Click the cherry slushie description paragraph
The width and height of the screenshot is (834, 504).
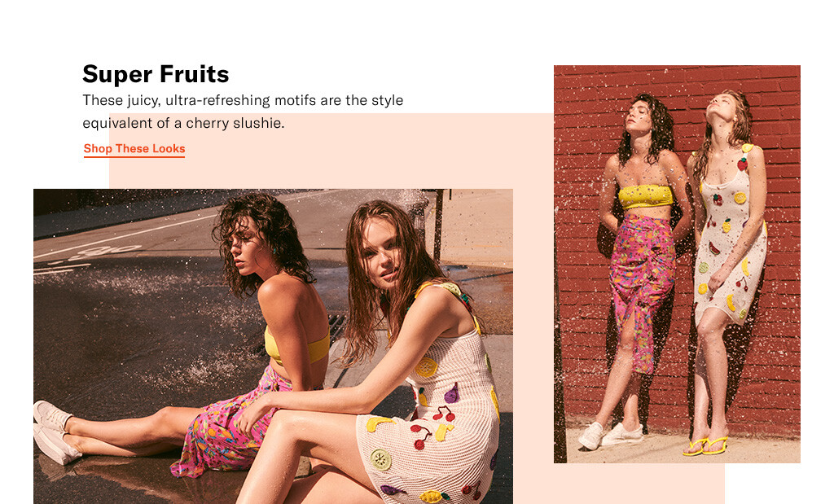pyautogui.click(x=243, y=112)
